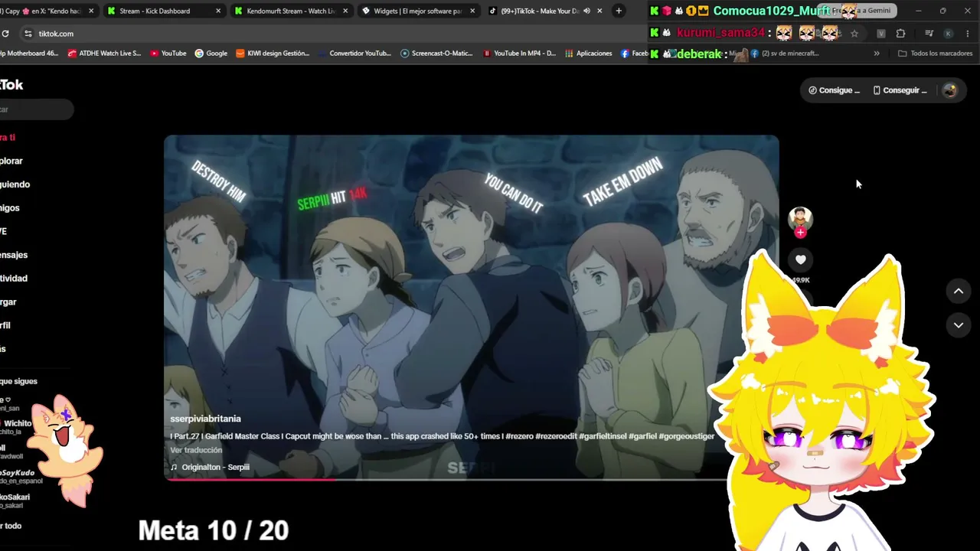
Task: Click the Consigue coins button
Action: 834,90
